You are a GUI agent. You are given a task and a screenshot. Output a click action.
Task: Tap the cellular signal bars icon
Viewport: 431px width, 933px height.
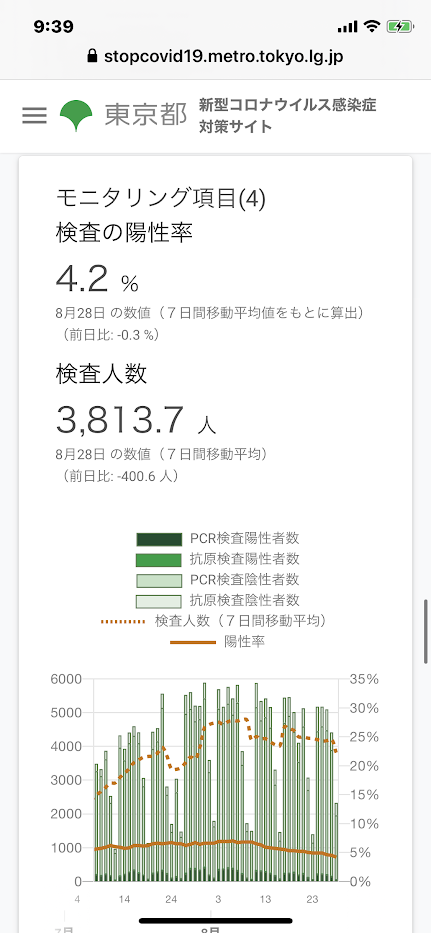[347, 27]
